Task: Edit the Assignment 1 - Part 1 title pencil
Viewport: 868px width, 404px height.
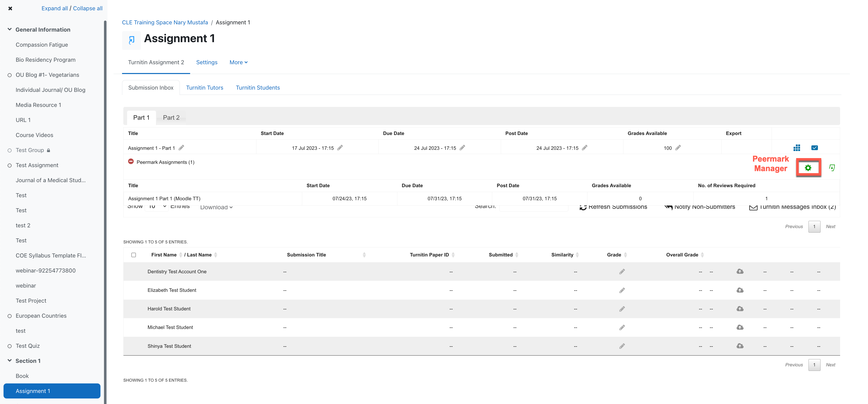Action: (x=181, y=148)
